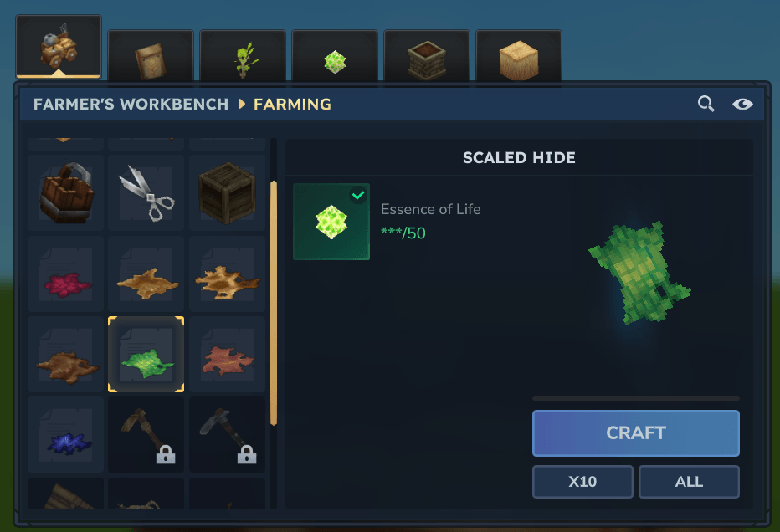Open the planter box category tab

coord(427,56)
